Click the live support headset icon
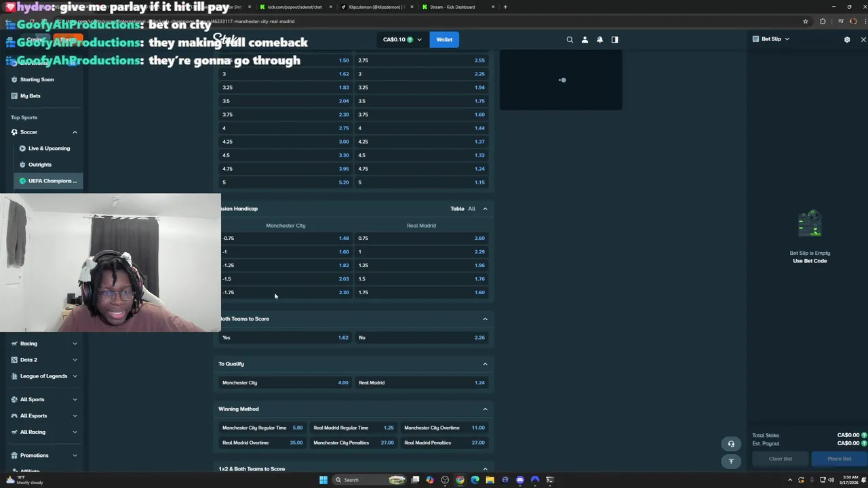Viewport: 868px width, 488px height. pos(731,444)
